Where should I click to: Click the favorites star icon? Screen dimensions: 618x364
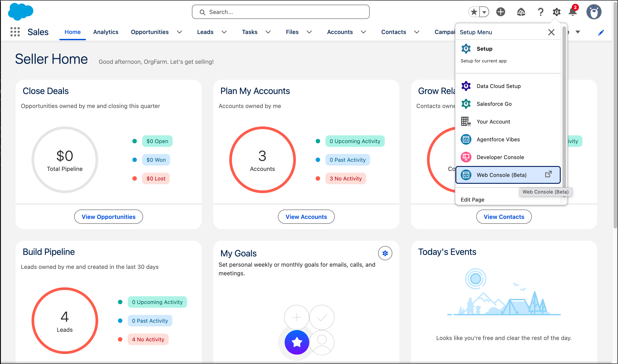pos(474,12)
